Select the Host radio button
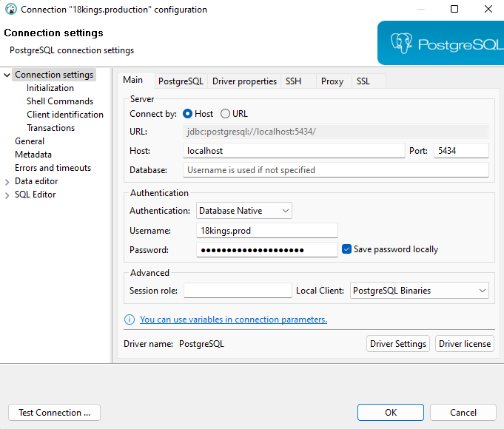 pyautogui.click(x=187, y=114)
